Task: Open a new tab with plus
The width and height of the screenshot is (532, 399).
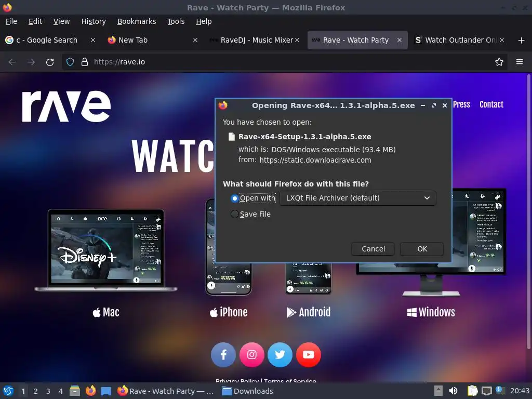Action: click(522, 41)
